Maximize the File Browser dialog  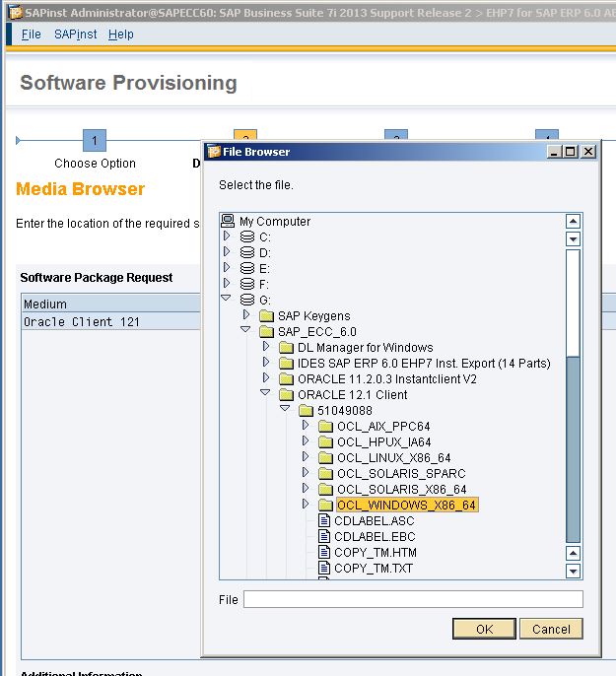[570, 152]
